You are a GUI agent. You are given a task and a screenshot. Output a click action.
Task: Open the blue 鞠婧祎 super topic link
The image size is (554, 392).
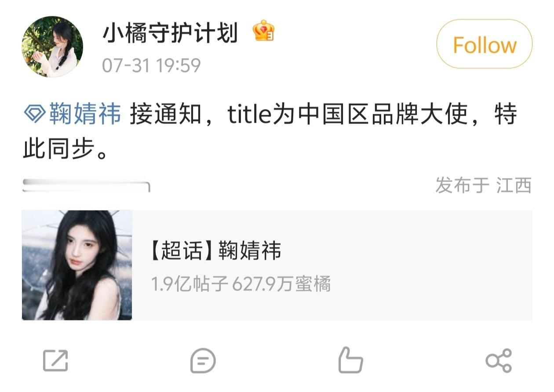(85, 115)
